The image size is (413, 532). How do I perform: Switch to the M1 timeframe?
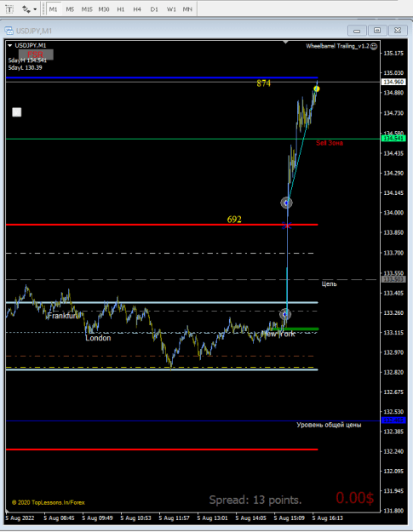tap(54, 9)
